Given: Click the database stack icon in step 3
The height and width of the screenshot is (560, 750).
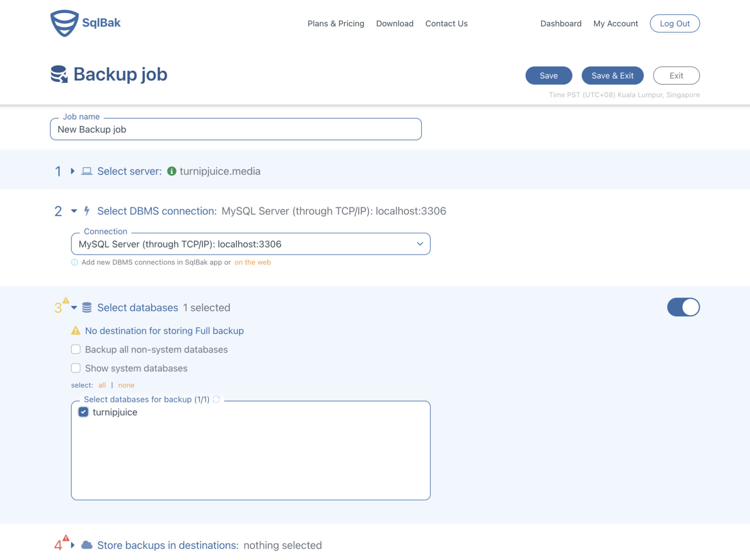Looking at the screenshot, I should coord(87,307).
